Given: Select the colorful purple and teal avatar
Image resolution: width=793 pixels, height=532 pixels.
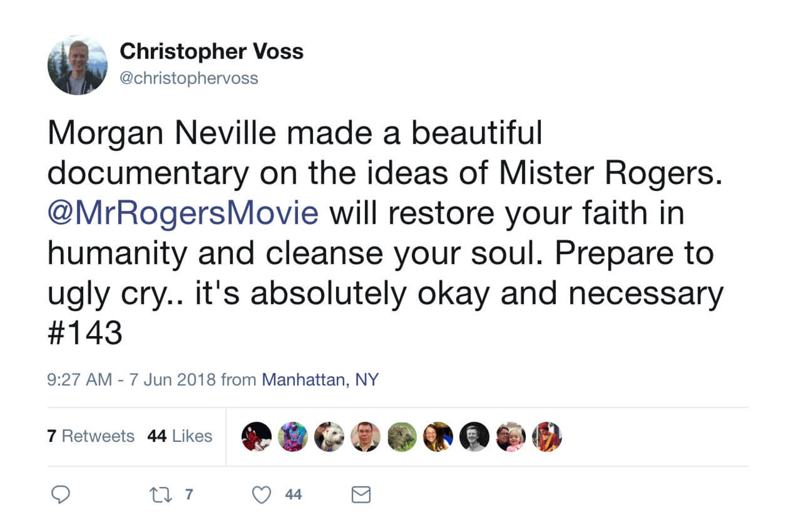Looking at the screenshot, I should coord(293,437).
